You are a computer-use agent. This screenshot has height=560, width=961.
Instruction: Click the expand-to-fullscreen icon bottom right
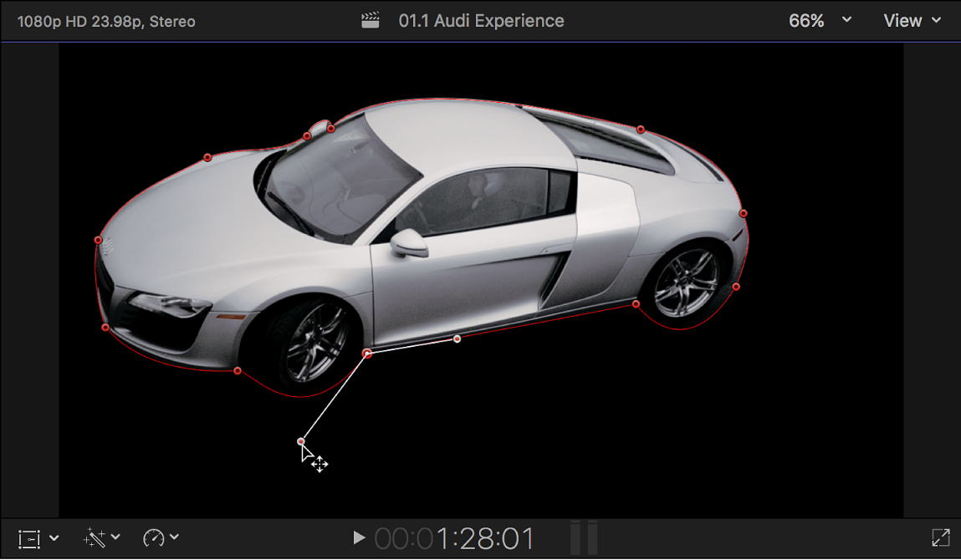pos(940,537)
